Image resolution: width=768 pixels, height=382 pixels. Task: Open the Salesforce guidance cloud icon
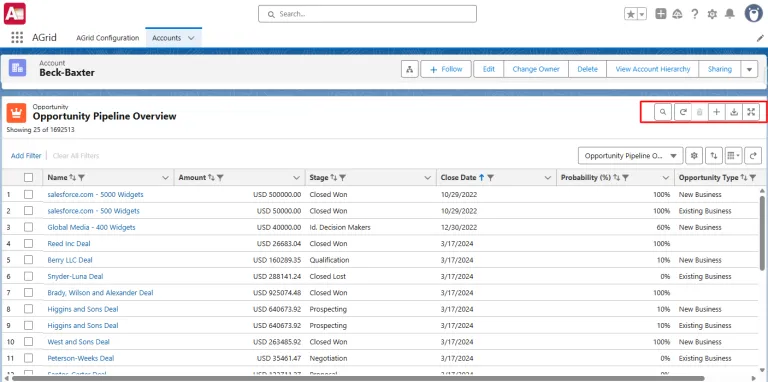click(x=677, y=14)
